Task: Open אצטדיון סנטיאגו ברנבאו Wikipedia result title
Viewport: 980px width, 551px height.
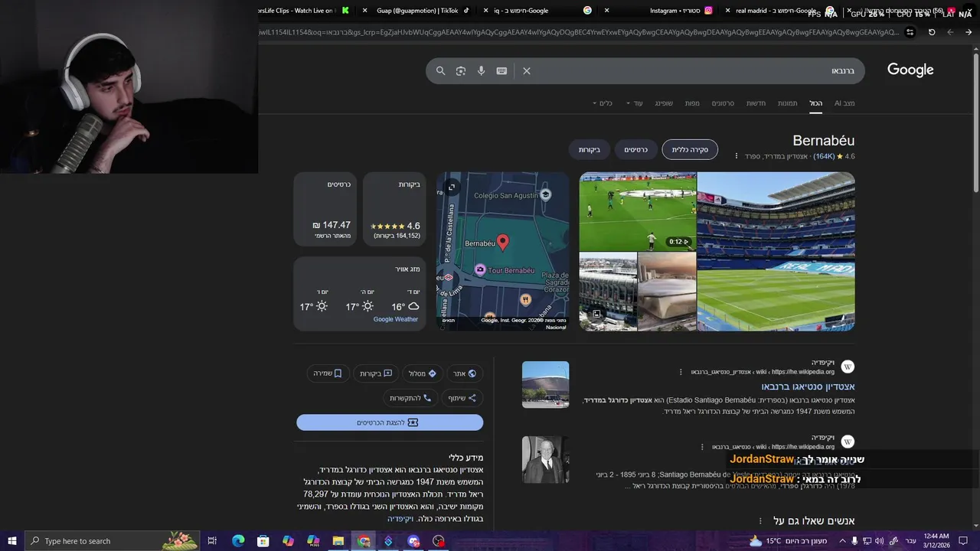Action: (x=808, y=386)
